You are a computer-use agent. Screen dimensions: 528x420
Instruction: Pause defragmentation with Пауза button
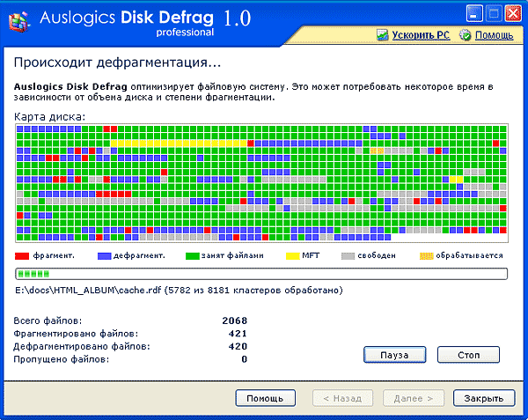[x=394, y=355]
